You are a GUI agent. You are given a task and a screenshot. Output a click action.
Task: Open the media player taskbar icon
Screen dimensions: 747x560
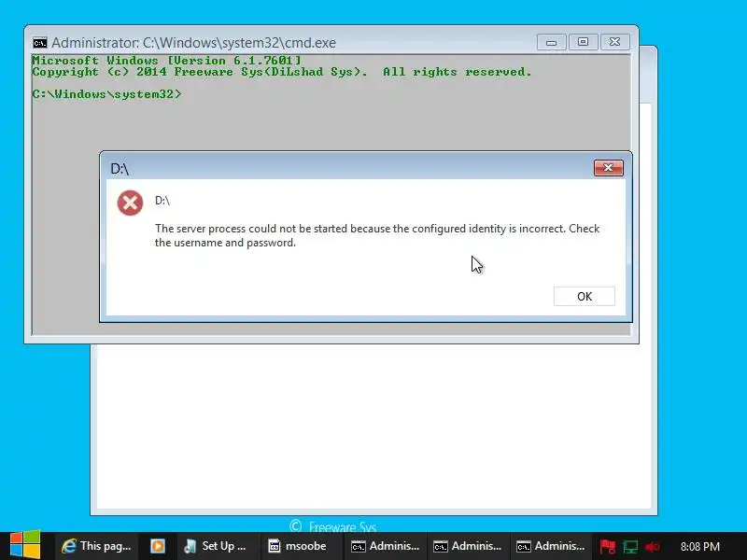158,546
